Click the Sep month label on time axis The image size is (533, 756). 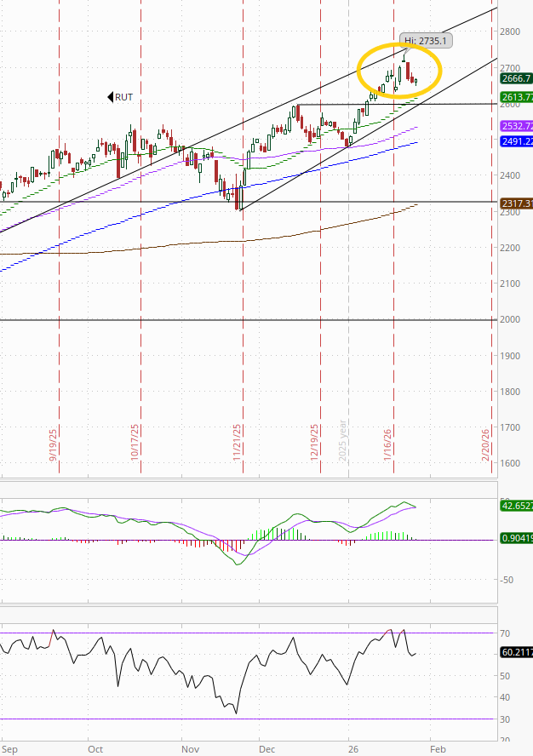(10, 749)
